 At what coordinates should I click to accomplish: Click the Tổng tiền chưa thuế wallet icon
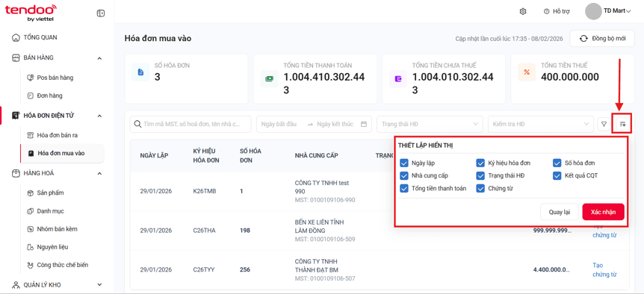[x=398, y=79]
